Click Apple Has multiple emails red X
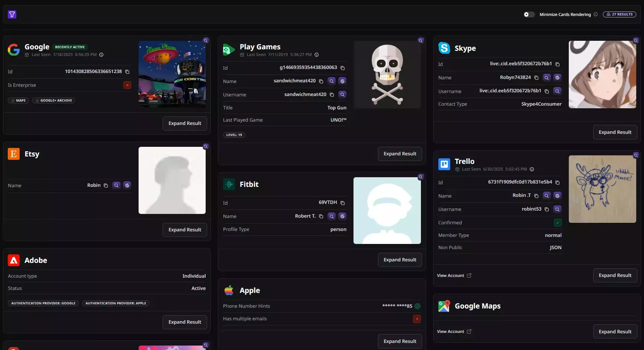This screenshot has height=350, width=644. (x=417, y=319)
